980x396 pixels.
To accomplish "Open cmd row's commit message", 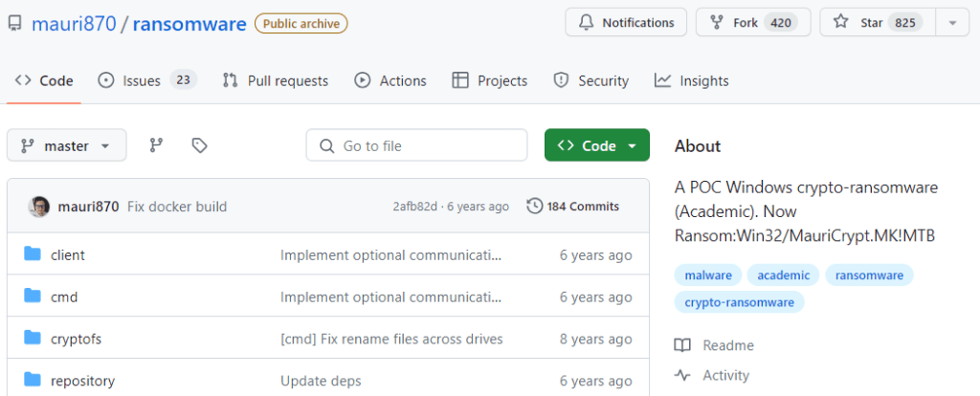I will (x=390, y=297).
